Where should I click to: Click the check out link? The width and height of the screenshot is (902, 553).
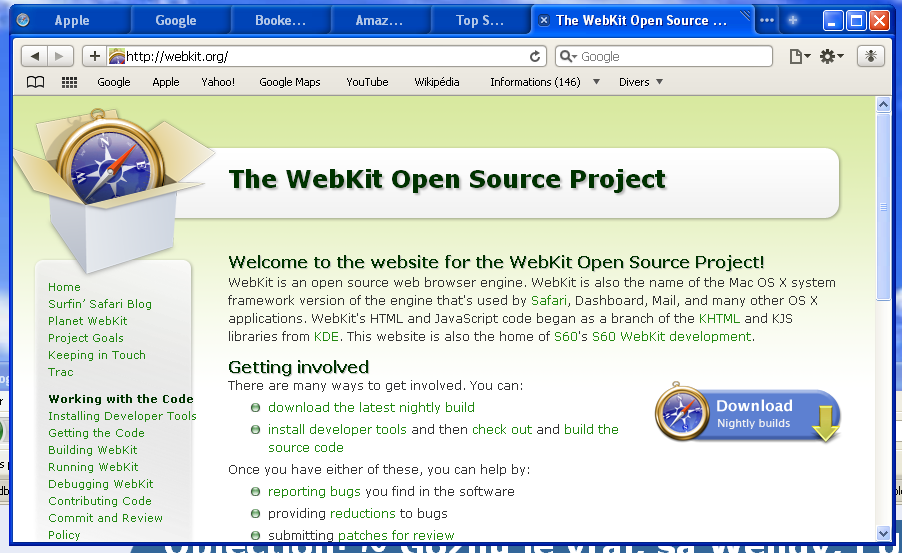coord(502,429)
